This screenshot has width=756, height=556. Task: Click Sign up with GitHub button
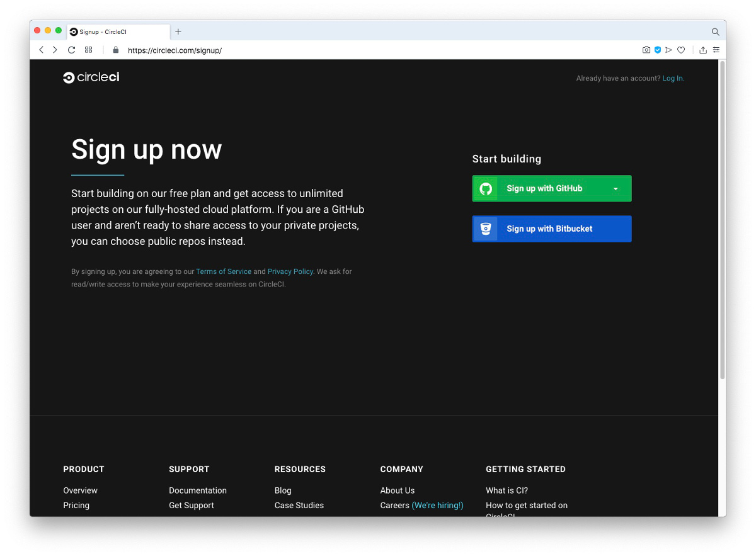tap(552, 188)
